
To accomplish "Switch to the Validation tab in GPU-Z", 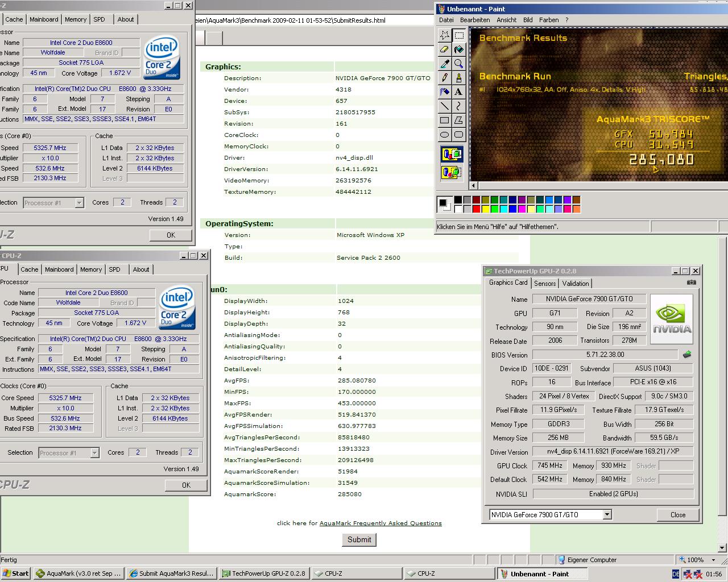I will [576, 284].
